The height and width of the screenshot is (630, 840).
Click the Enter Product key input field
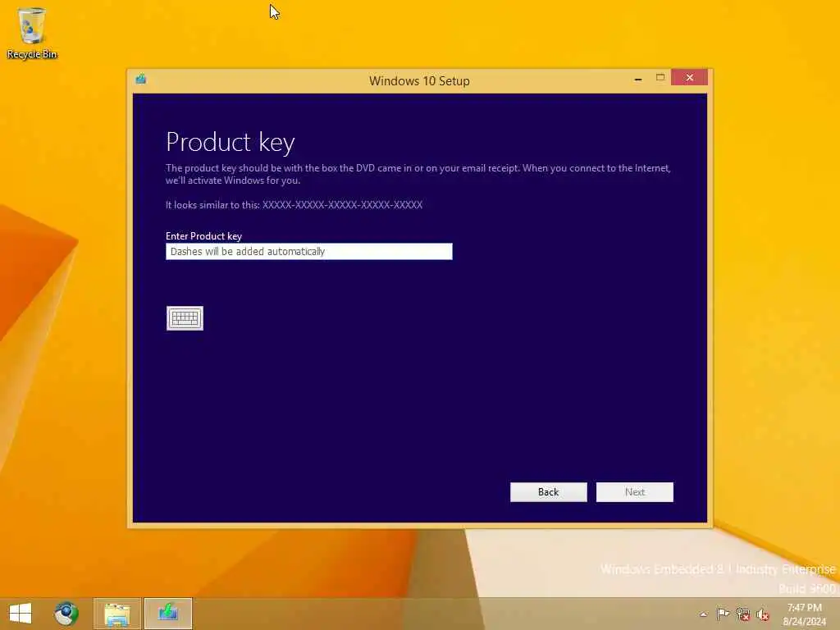tap(309, 251)
